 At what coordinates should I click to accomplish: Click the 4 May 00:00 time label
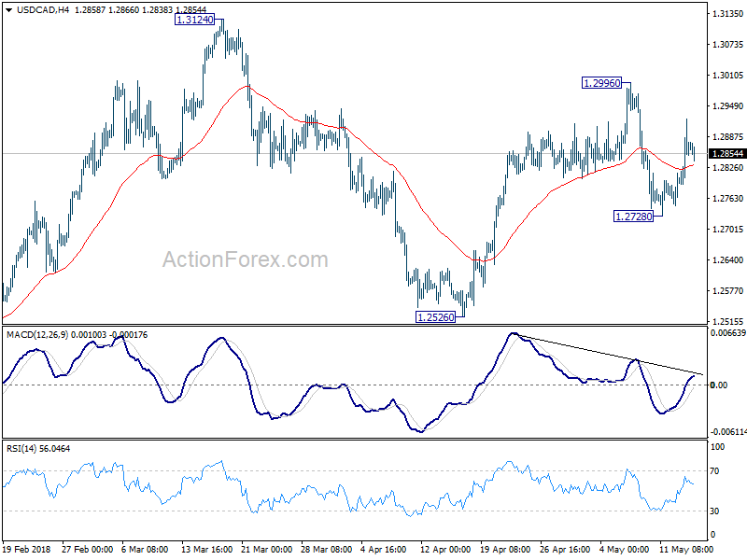click(624, 549)
